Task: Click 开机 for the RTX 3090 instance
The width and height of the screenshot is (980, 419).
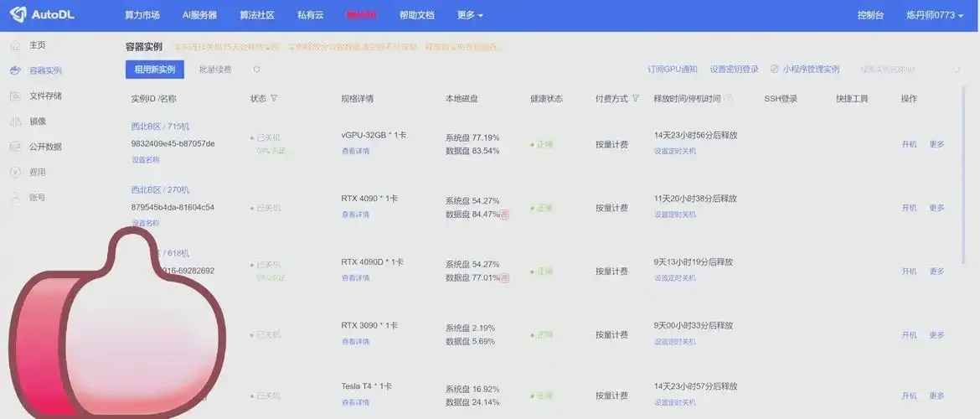Action: [x=909, y=335]
